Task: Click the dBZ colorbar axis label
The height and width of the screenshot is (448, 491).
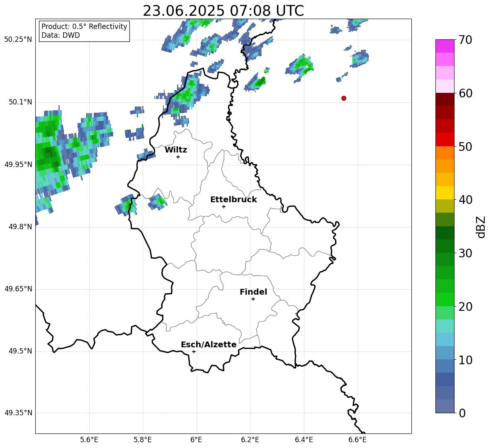Action: (x=481, y=227)
